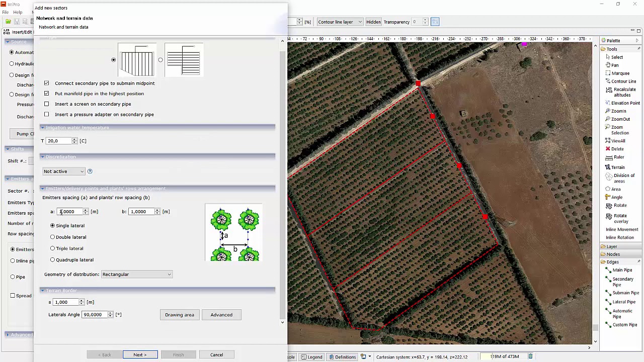Increase water temperature T stepper

click(x=74, y=139)
